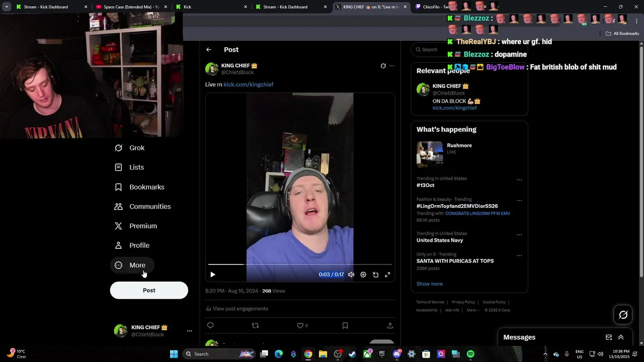The height and width of the screenshot is (362, 644).
Task: Expand the Messages drawer
Action: [x=621, y=337]
